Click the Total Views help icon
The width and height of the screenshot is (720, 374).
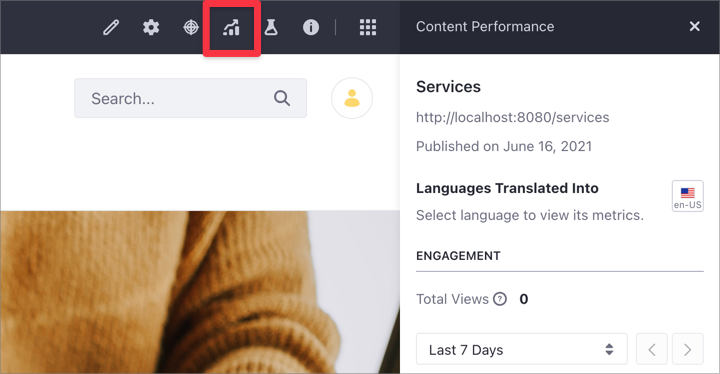(x=500, y=299)
